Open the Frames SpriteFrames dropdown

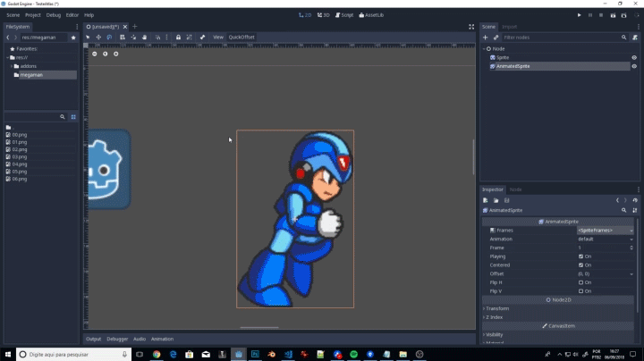point(606,231)
